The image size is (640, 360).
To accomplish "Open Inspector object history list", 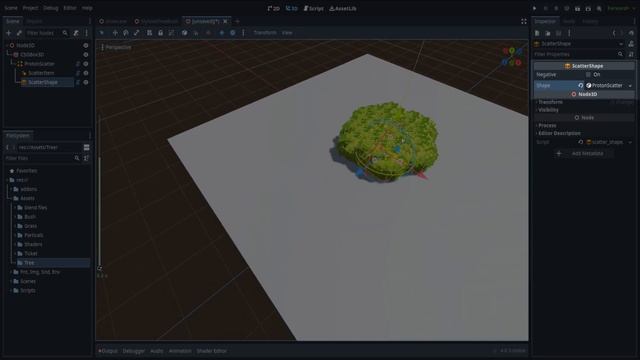I will [x=631, y=33].
